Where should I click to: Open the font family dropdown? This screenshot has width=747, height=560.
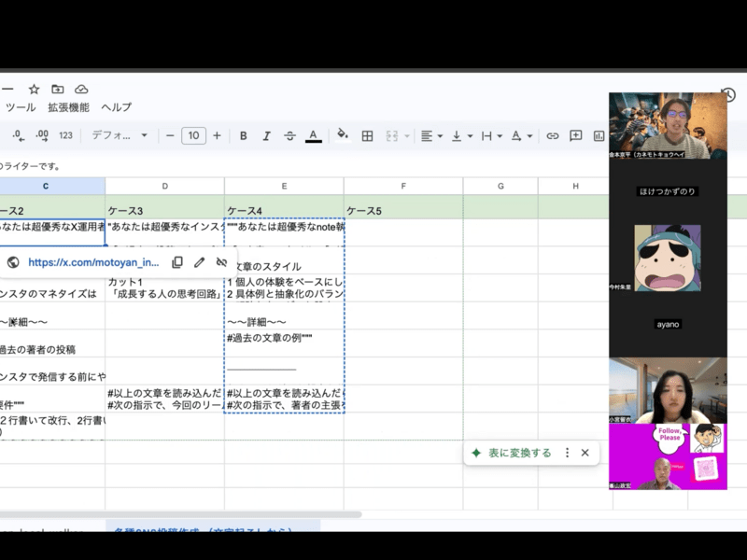120,136
